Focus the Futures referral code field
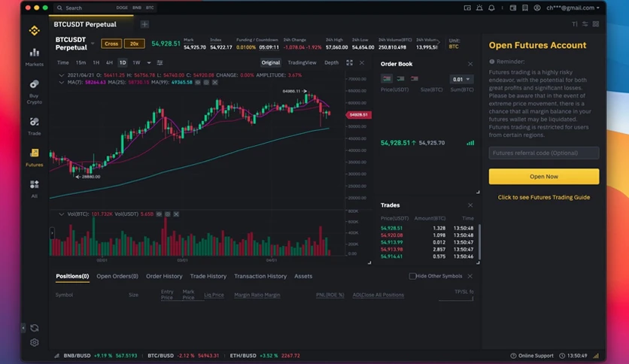 544,153
